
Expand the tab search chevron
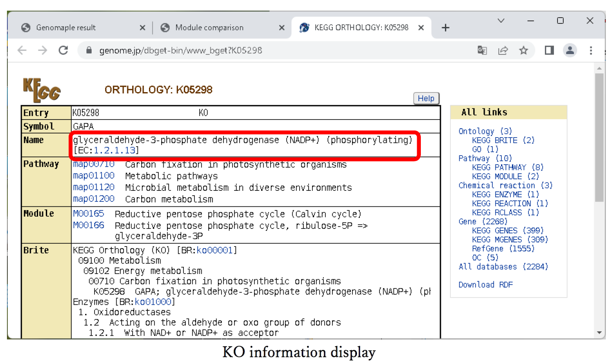coord(501,20)
